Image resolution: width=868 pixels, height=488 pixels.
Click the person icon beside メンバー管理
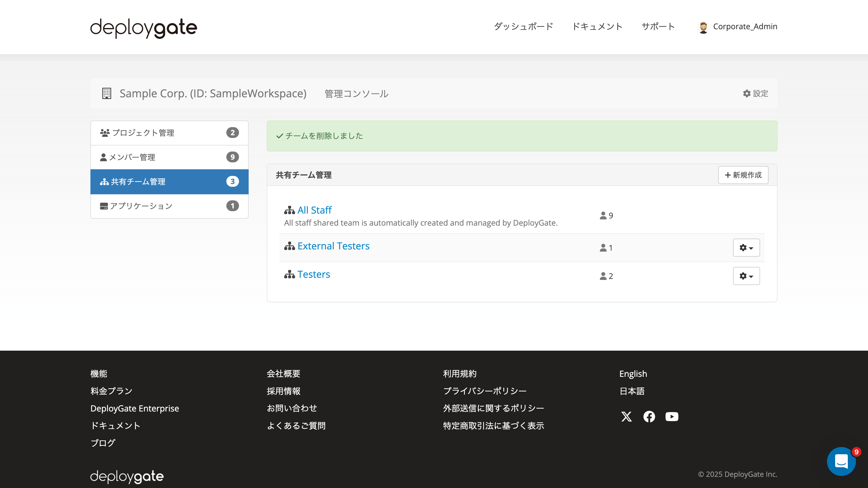coord(103,157)
